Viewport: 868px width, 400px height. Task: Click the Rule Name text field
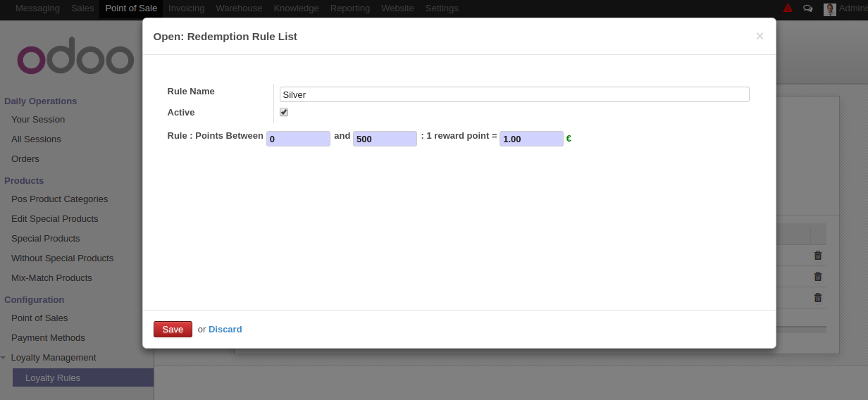(514, 94)
